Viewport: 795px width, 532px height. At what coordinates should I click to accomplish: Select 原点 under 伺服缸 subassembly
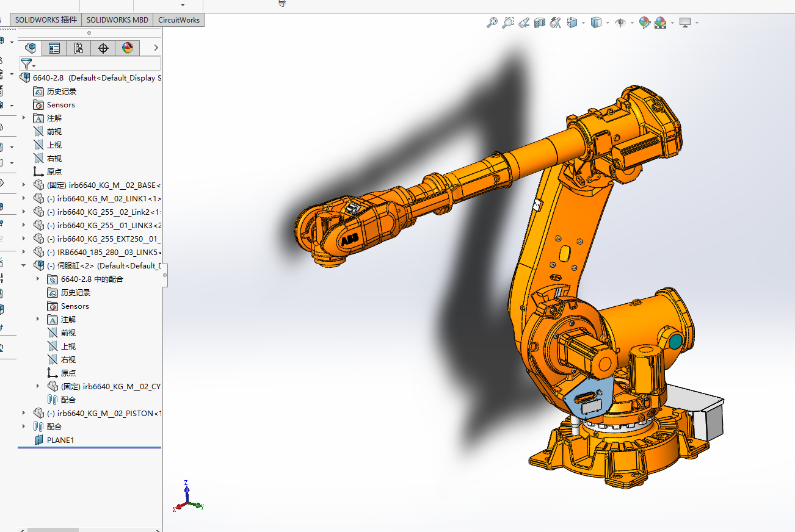62,373
